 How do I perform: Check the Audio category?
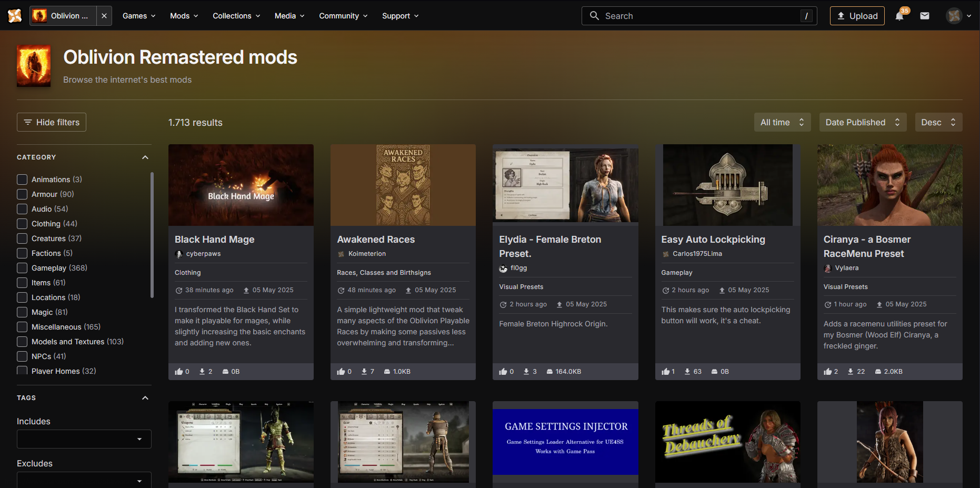pos(22,209)
